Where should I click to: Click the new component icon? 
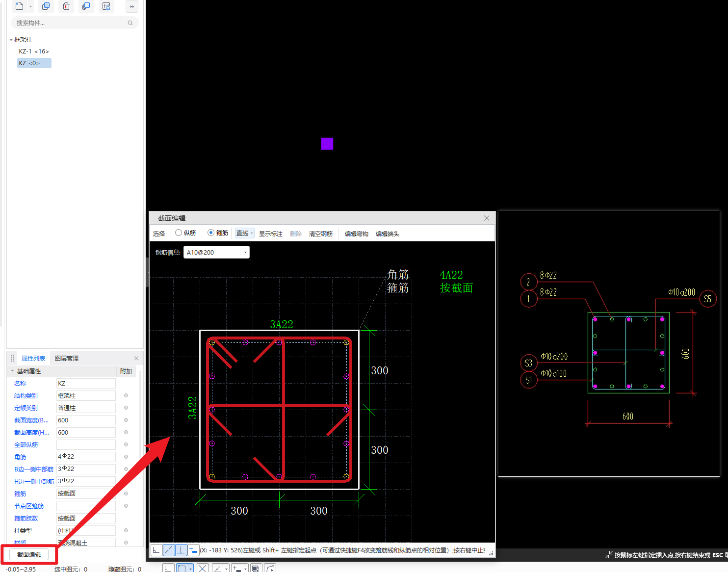19,6
